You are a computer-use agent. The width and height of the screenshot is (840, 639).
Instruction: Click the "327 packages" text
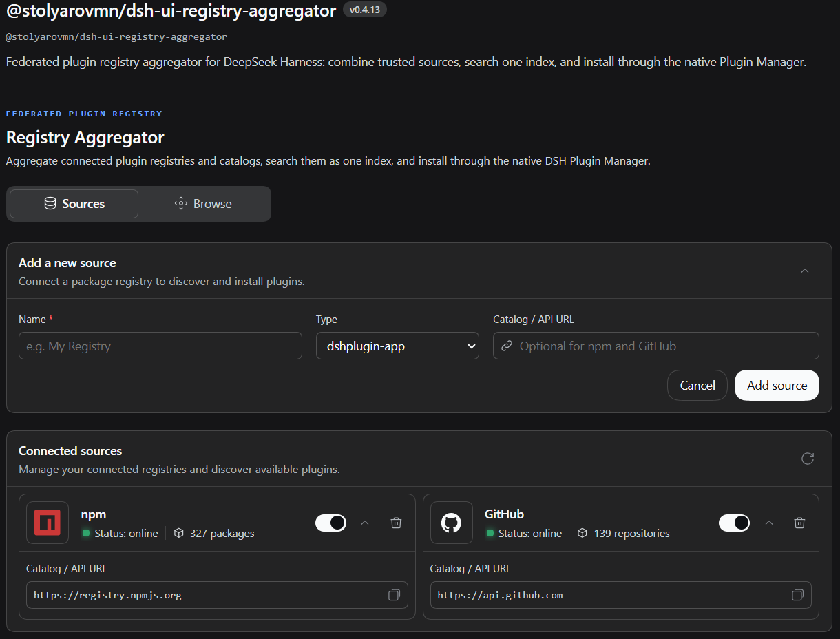pos(222,533)
